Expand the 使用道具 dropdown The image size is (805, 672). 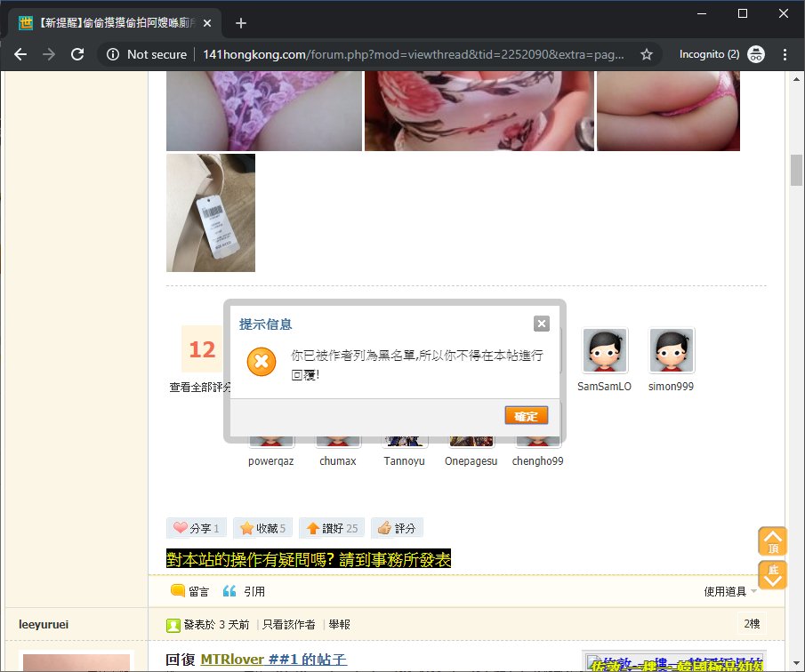[730, 591]
